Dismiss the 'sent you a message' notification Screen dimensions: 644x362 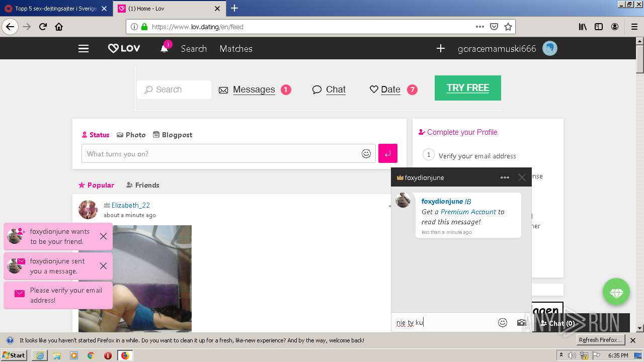click(103, 266)
